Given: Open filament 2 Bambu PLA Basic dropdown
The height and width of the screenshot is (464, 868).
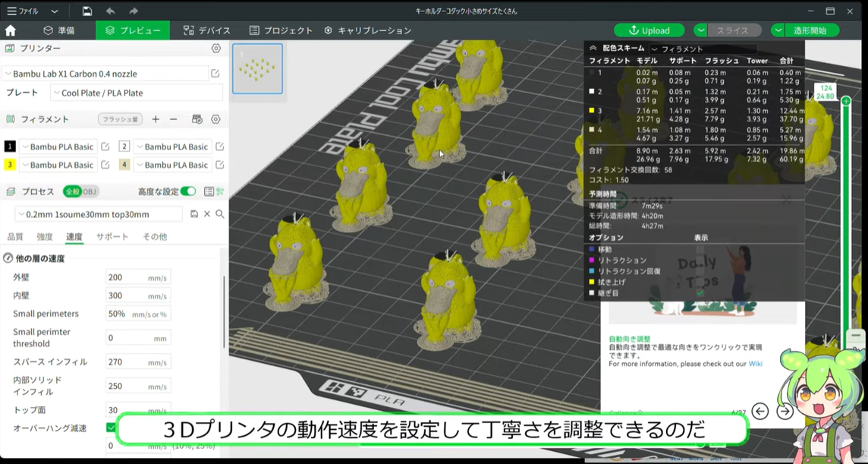Looking at the screenshot, I should [173, 147].
